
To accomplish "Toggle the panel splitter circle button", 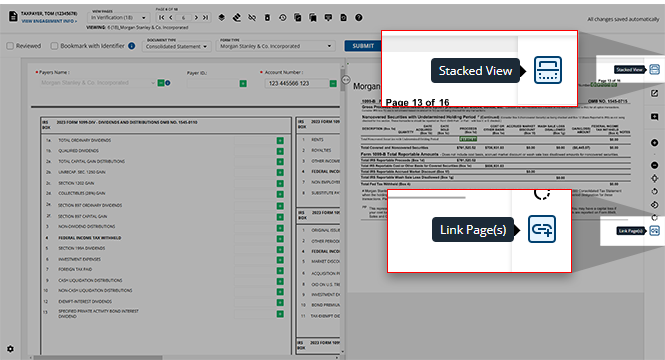I will coord(346,79).
